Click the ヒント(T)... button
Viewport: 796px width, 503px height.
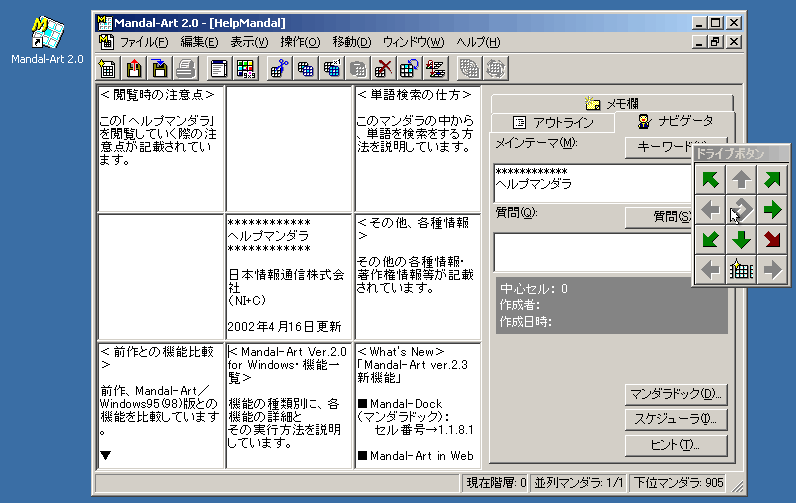point(676,445)
